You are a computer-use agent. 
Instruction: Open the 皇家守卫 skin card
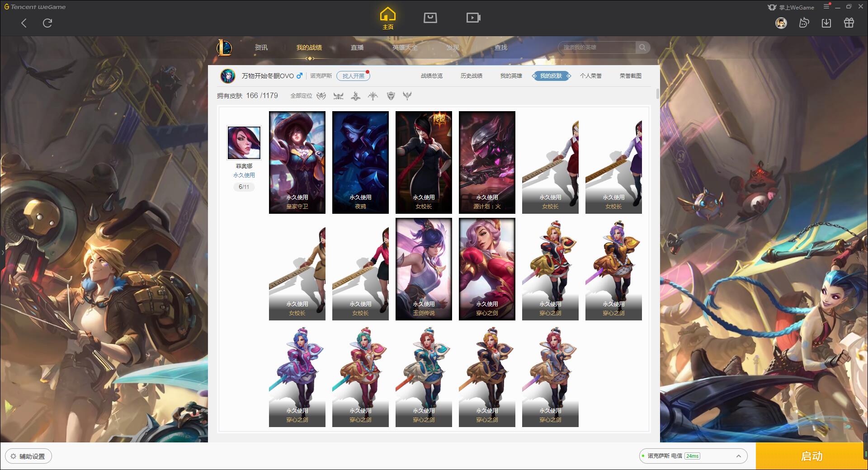[x=297, y=162]
